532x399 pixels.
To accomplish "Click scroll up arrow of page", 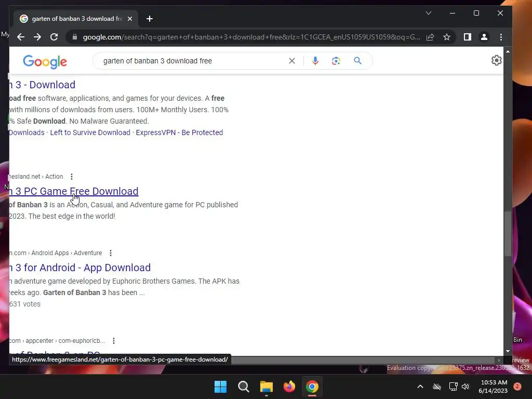I will (508, 51).
